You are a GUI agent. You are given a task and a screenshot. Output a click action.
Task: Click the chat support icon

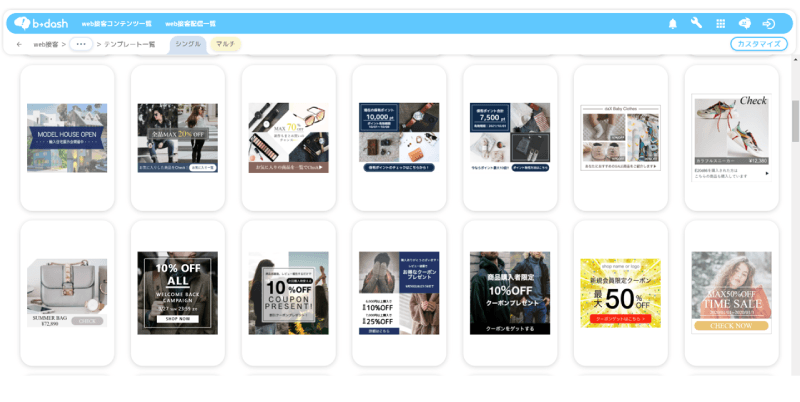point(744,23)
